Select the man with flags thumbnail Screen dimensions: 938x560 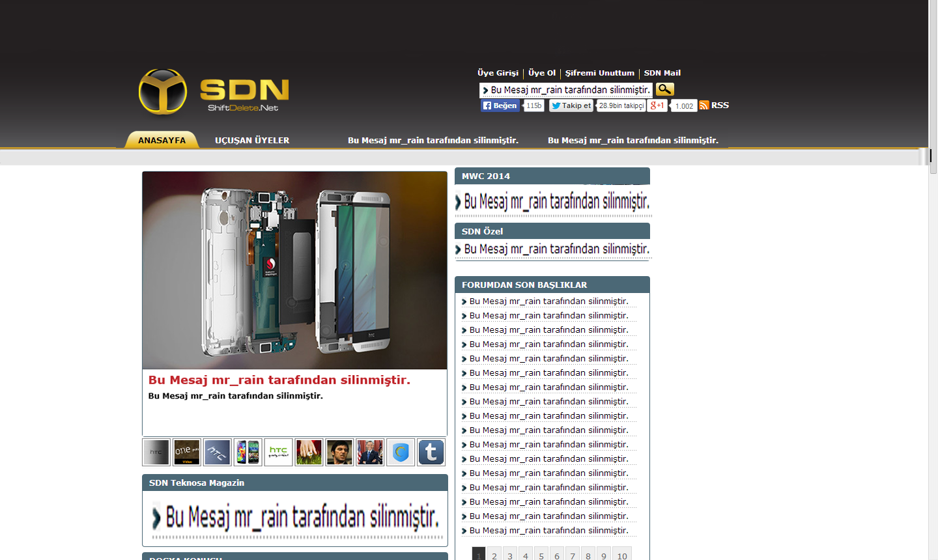[370, 452]
